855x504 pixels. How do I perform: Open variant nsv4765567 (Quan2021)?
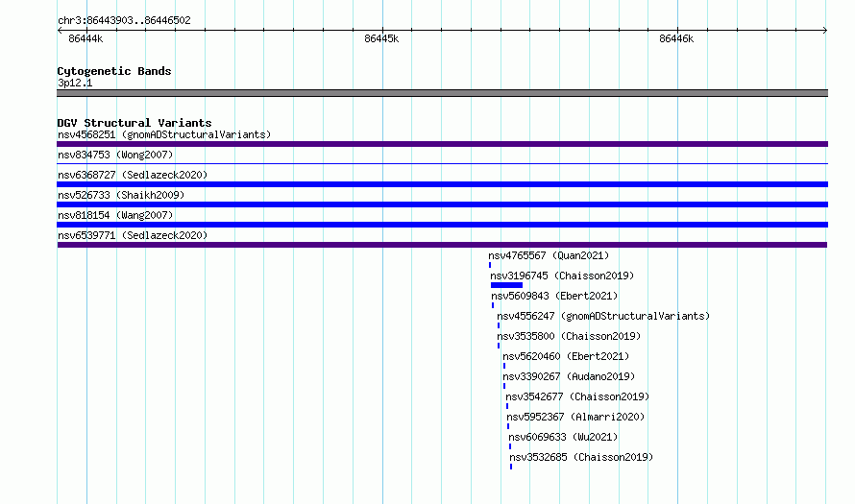point(549,255)
